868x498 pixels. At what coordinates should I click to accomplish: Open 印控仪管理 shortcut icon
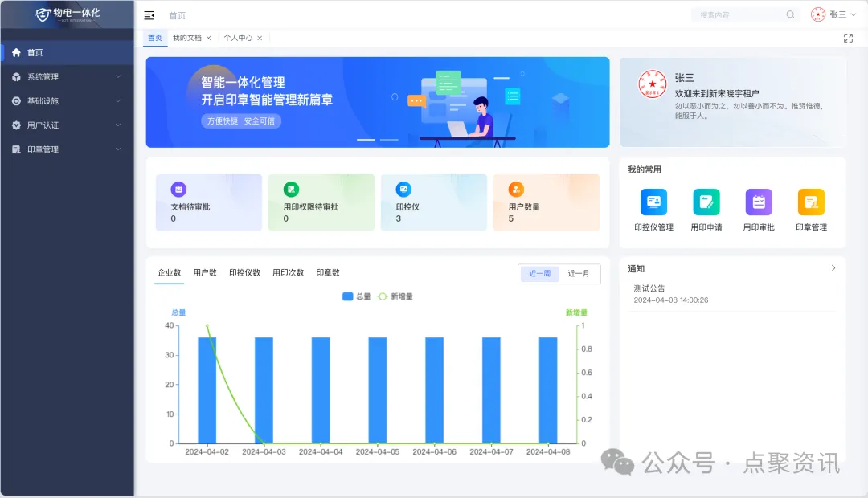pos(653,202)
